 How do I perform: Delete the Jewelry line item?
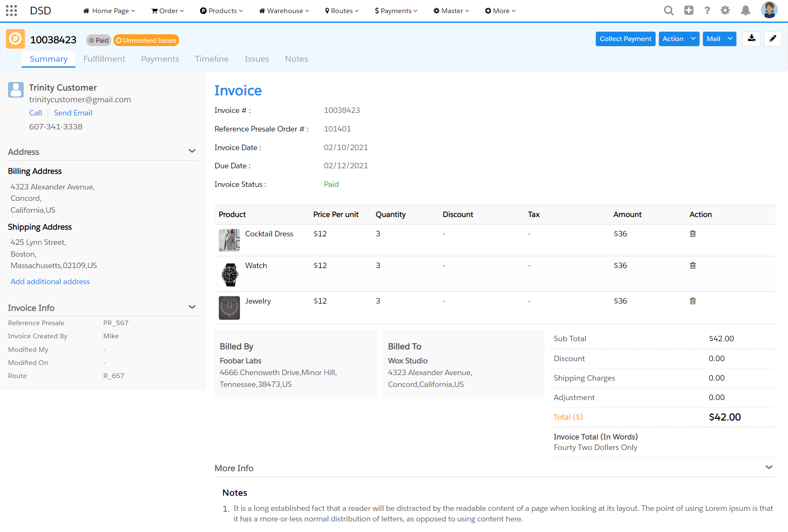[x=693, y=301]
